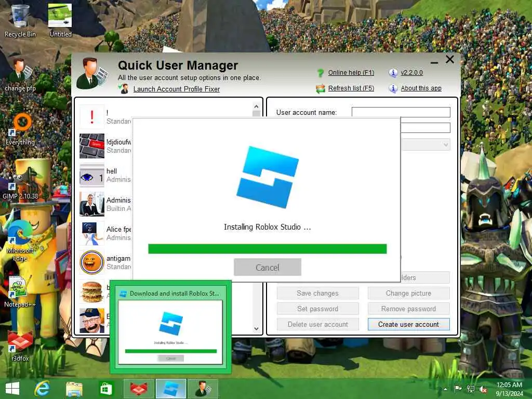Click the muted volume tray icon
The image size is (532, 399).
click(483, 389)
